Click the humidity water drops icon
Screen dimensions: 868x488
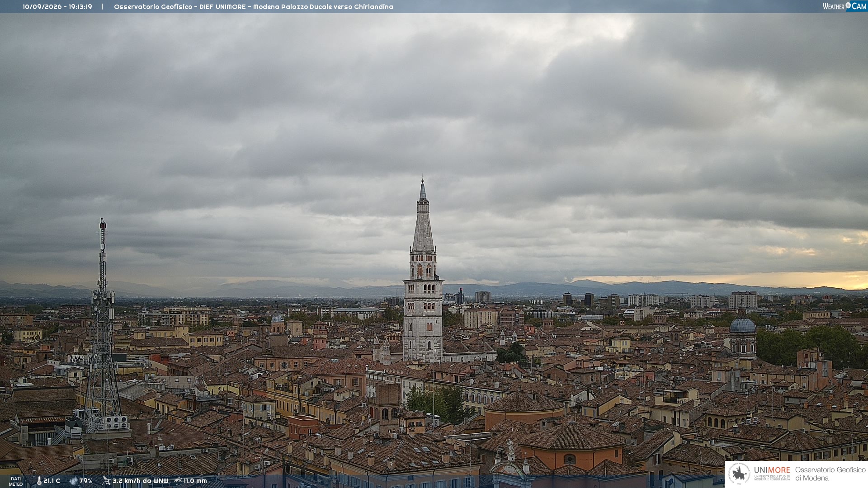click(74, 481)
